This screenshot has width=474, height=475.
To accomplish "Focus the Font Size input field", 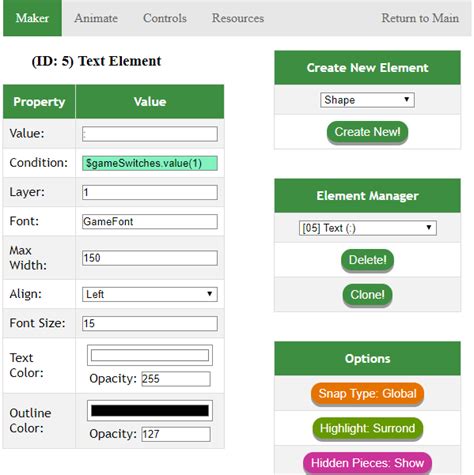I will [150, 323].
